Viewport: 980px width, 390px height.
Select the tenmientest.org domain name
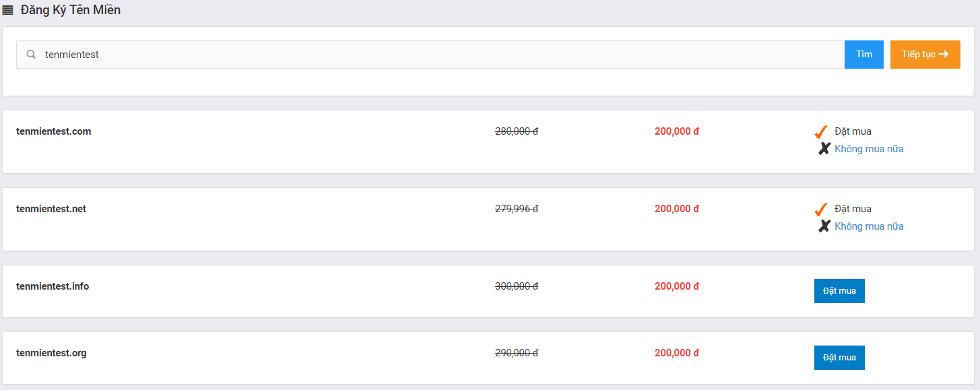coord(51,353)
